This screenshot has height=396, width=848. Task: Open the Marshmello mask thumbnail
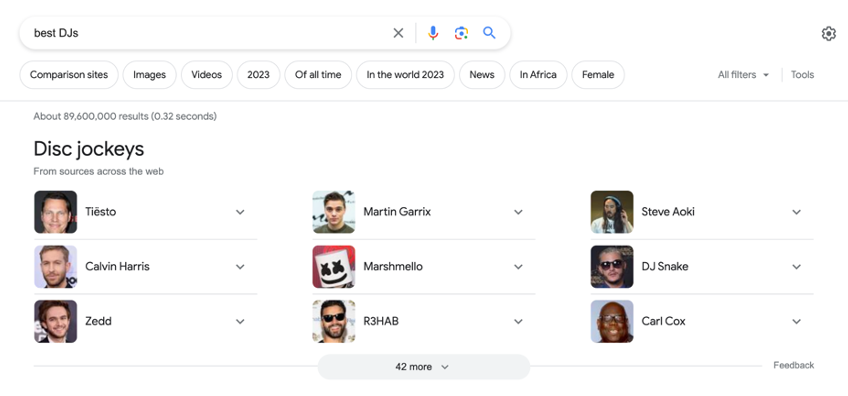[x=334, y=267]
